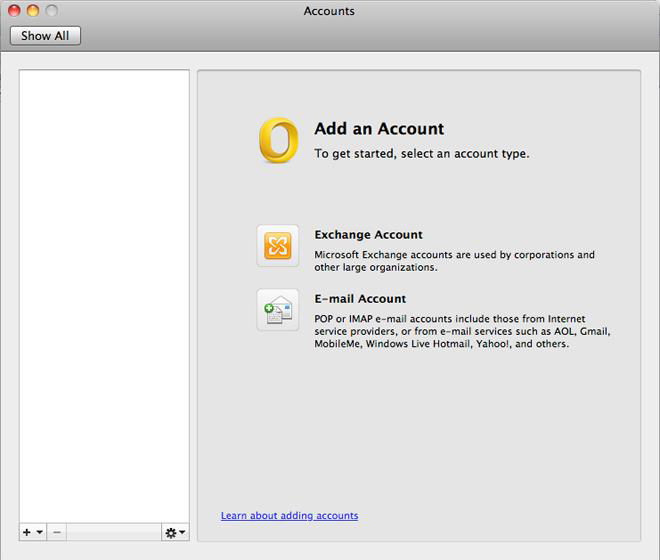Open dropdown arrow beside the plus button

tap(39, 533)
